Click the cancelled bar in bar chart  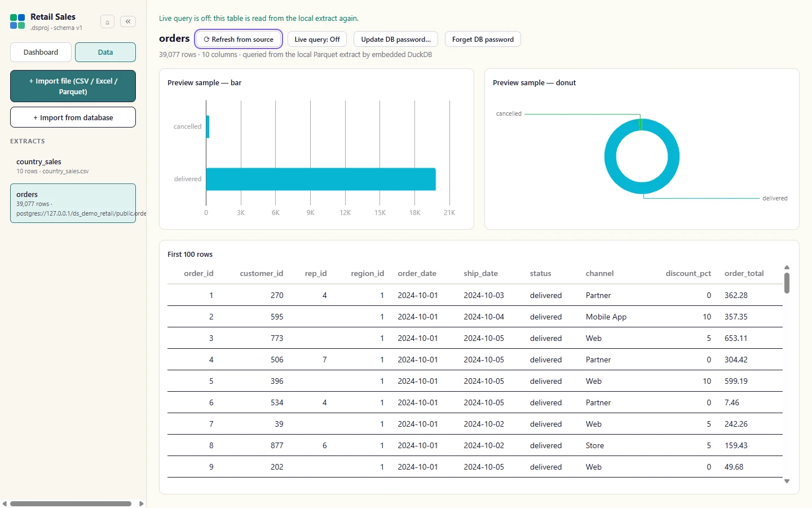click(208, 126)
